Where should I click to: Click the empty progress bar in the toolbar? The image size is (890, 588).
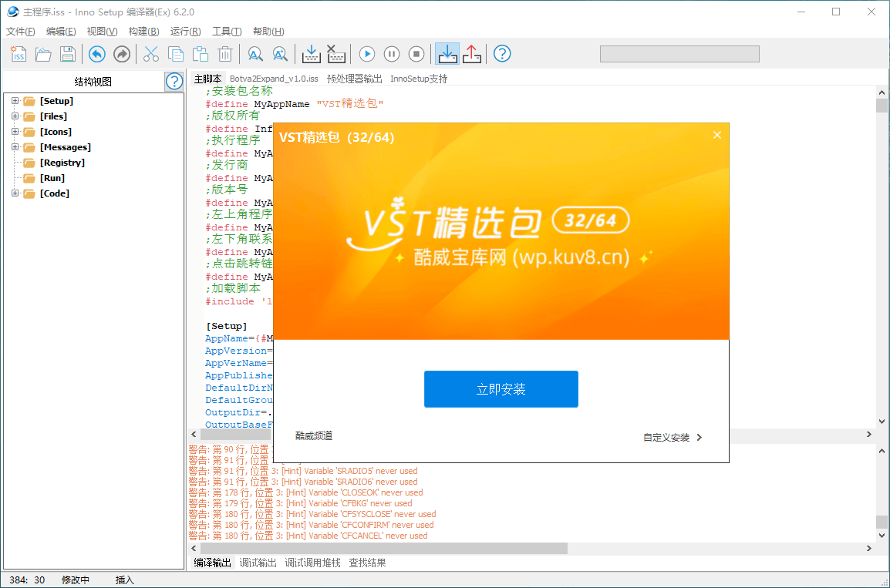click(679, 54)
